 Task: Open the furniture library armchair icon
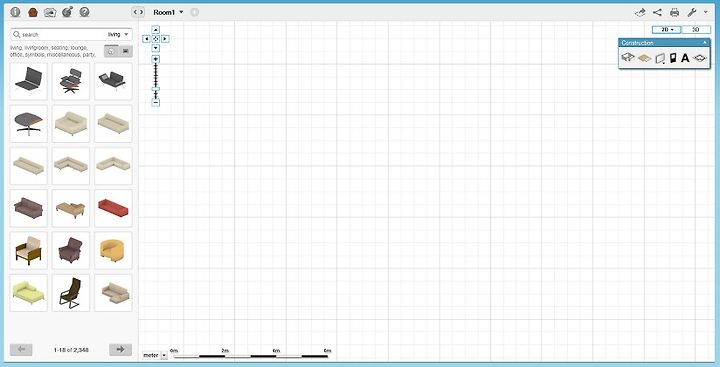pyautogui.click(x=33, y=12)
